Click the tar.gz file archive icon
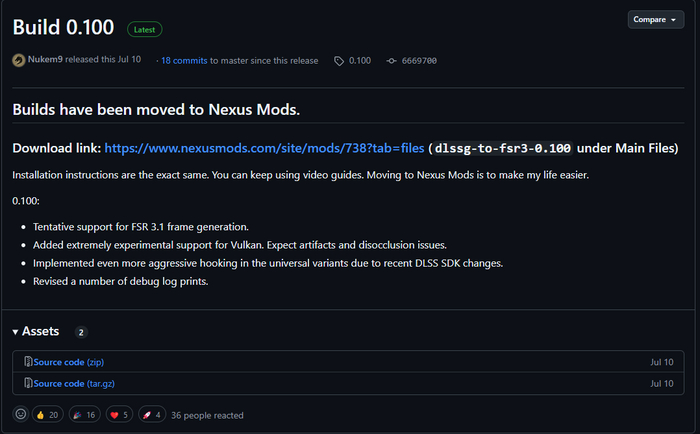700x434 pixels. pos(28,383)
